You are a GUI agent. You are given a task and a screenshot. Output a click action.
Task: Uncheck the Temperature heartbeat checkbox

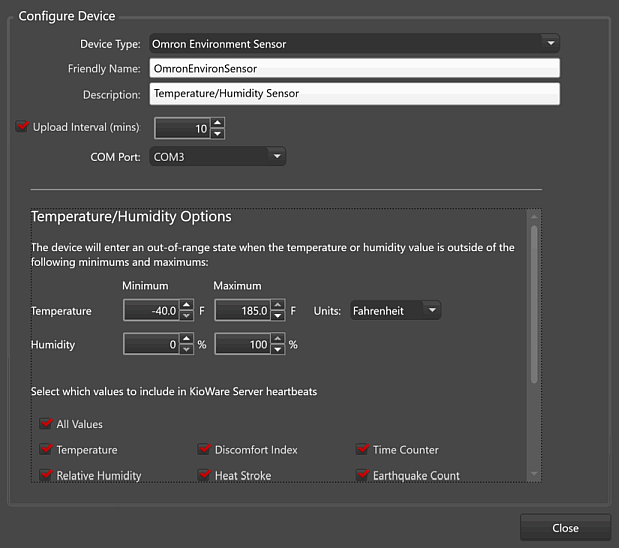pos(46,449)
